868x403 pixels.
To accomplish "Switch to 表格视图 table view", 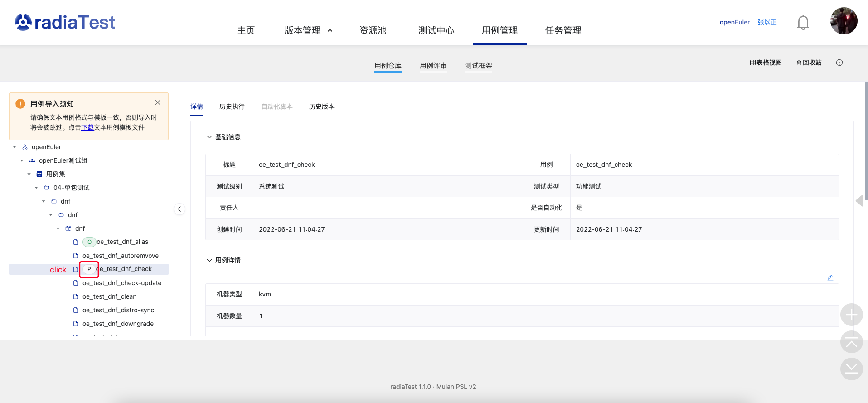I will tap(766, 63).
